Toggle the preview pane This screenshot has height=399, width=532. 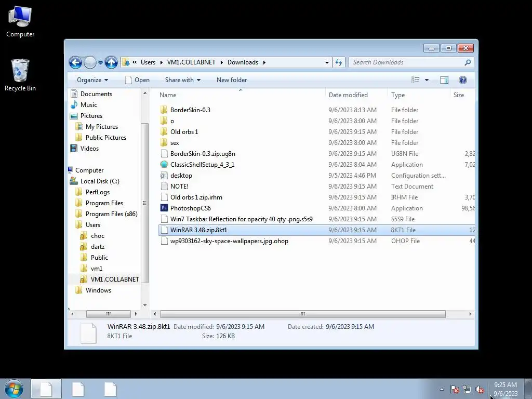point(444,80)
